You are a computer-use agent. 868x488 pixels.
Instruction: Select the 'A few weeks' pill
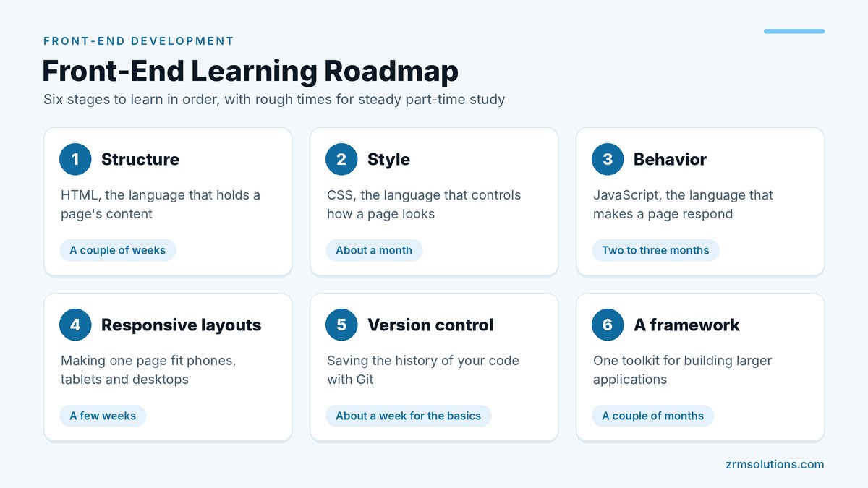click(103, 416)
